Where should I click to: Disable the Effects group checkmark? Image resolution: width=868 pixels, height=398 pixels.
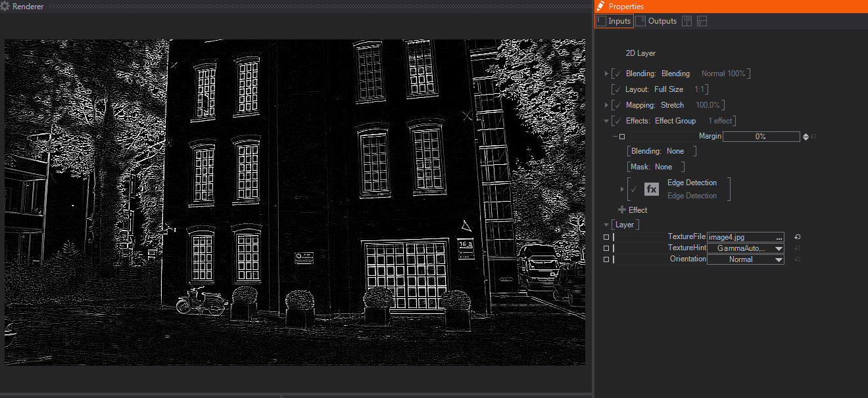615,120
